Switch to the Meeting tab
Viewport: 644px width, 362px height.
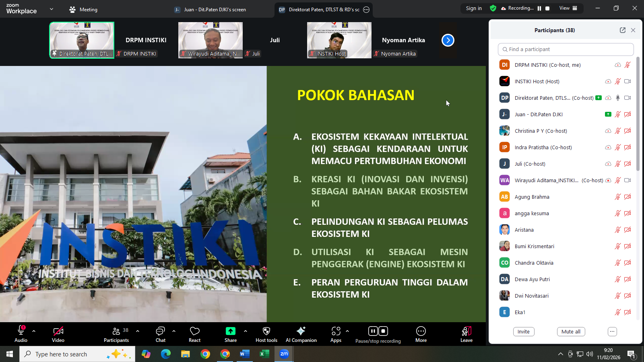[x=84, y=10]
